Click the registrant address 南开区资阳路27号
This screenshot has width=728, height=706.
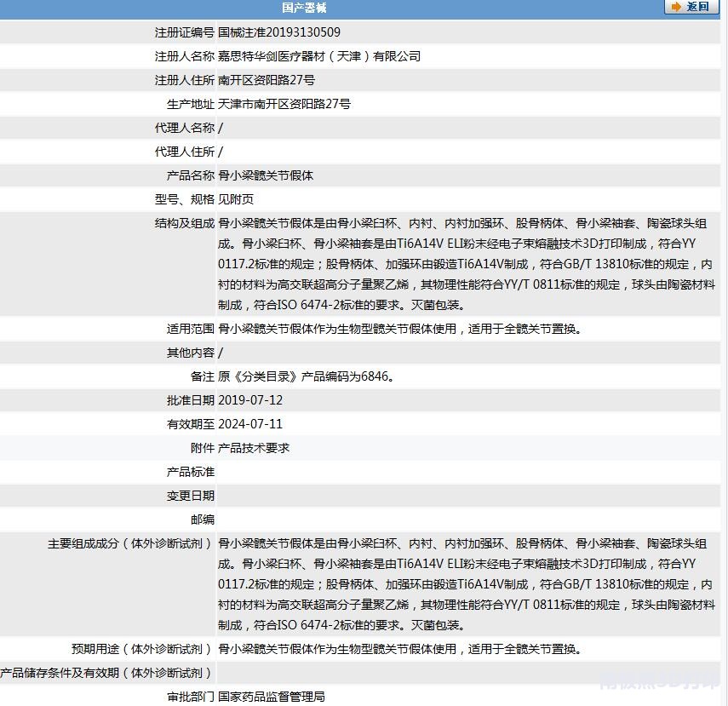click(x=267, y=80)
